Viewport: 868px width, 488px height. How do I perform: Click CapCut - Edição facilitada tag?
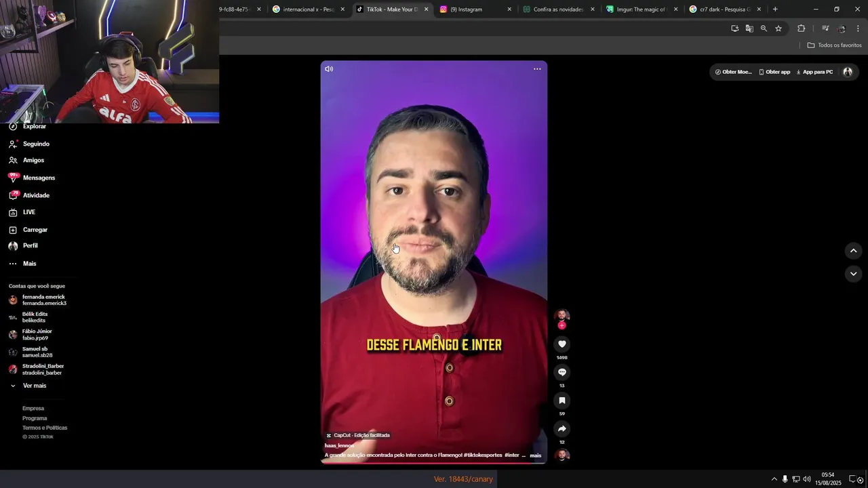[x=358, y=435]
